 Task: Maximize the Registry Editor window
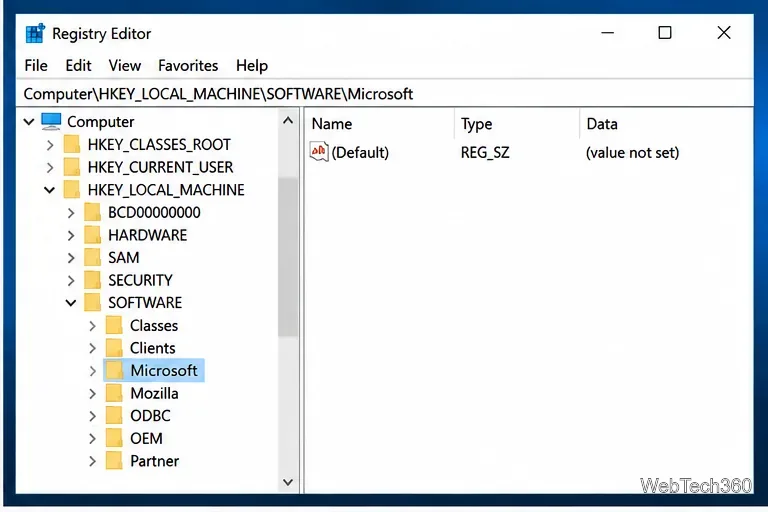(x=665, y=33)
